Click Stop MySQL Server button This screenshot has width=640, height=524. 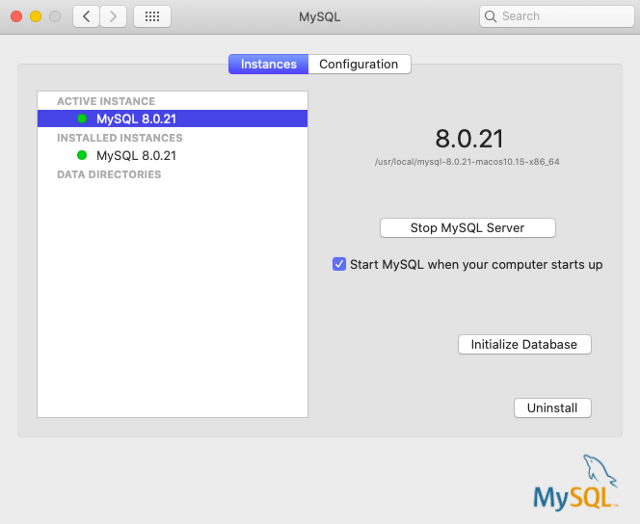[468, 228]
